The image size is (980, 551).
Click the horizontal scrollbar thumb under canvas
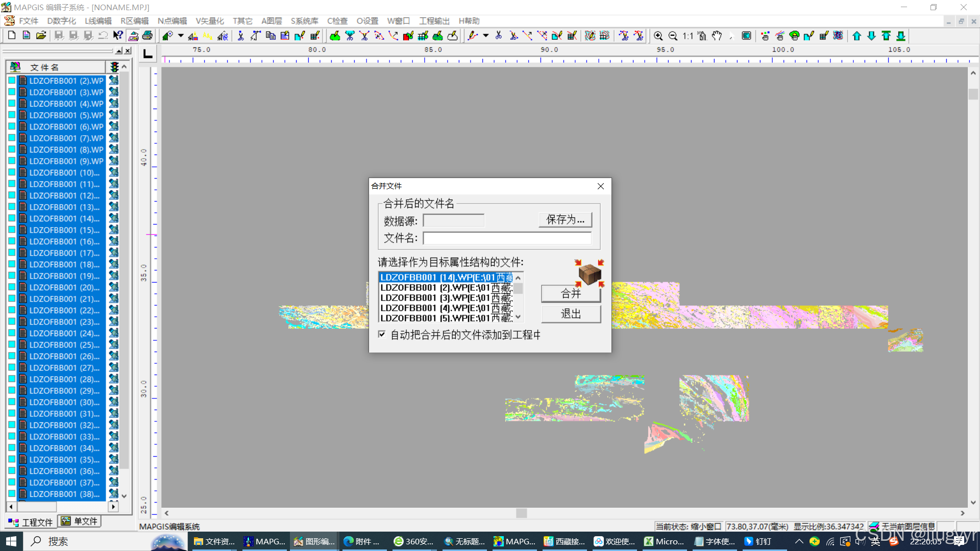pos(521,513)
